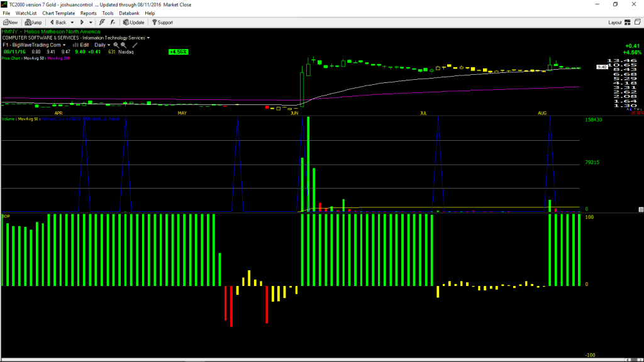
Task: Click the 158430 volume scale value
Action: click(x=594, y=120)
